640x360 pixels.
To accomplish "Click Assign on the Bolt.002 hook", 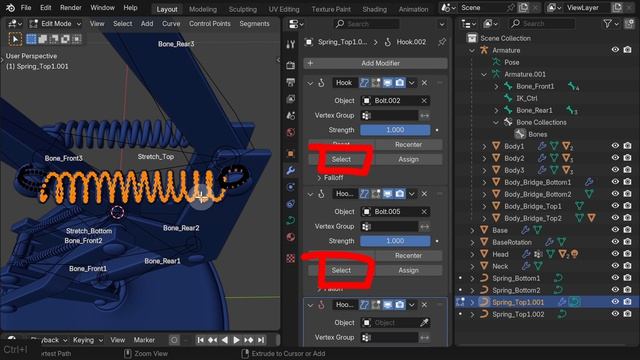I will [x=409, y=159].
